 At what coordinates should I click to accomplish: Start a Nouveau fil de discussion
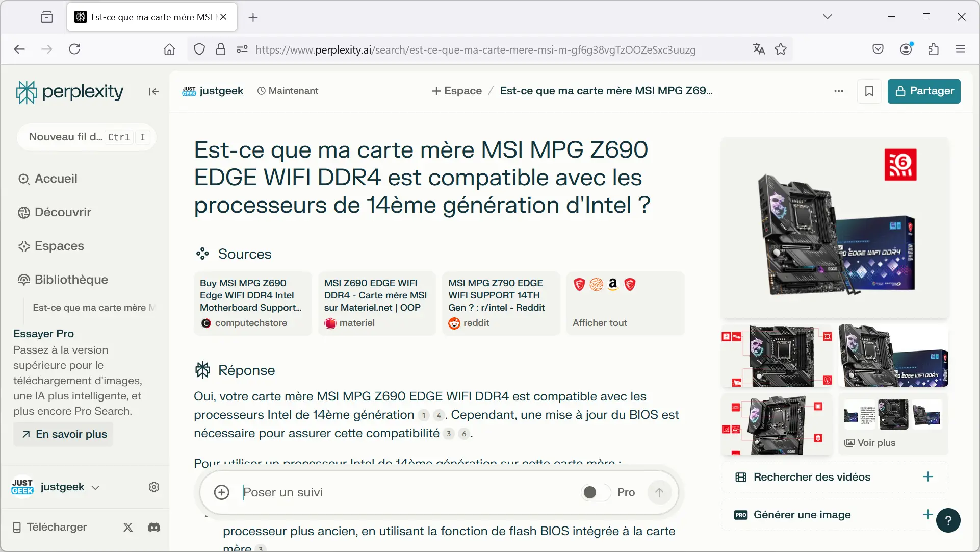point(86,137)
